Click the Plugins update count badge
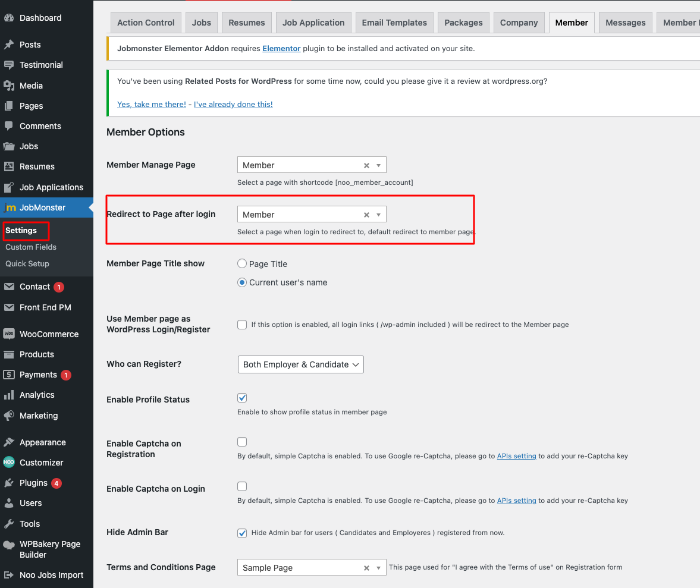 pyautogui.click(x=56, y=483)
